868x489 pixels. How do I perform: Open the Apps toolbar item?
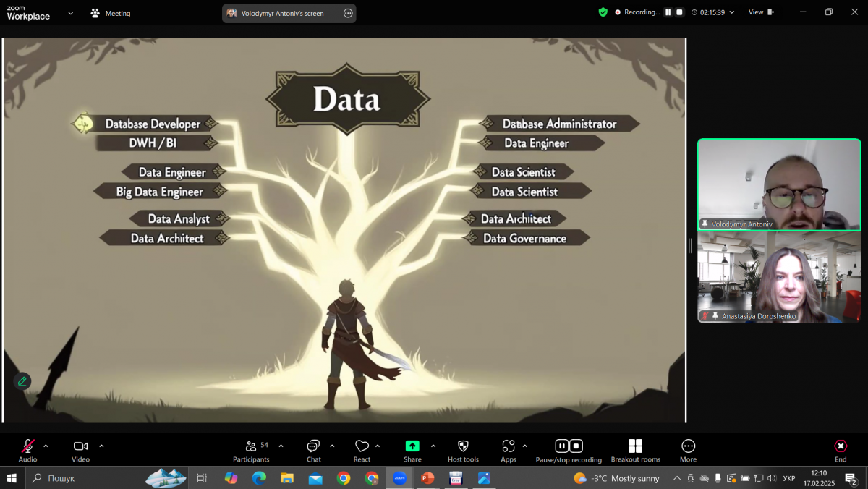[509, 446]
